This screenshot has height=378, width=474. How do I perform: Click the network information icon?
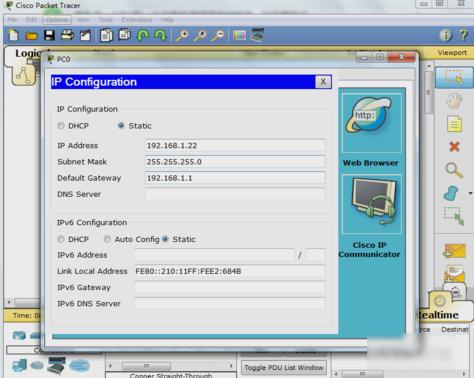[x=445, y=35]
